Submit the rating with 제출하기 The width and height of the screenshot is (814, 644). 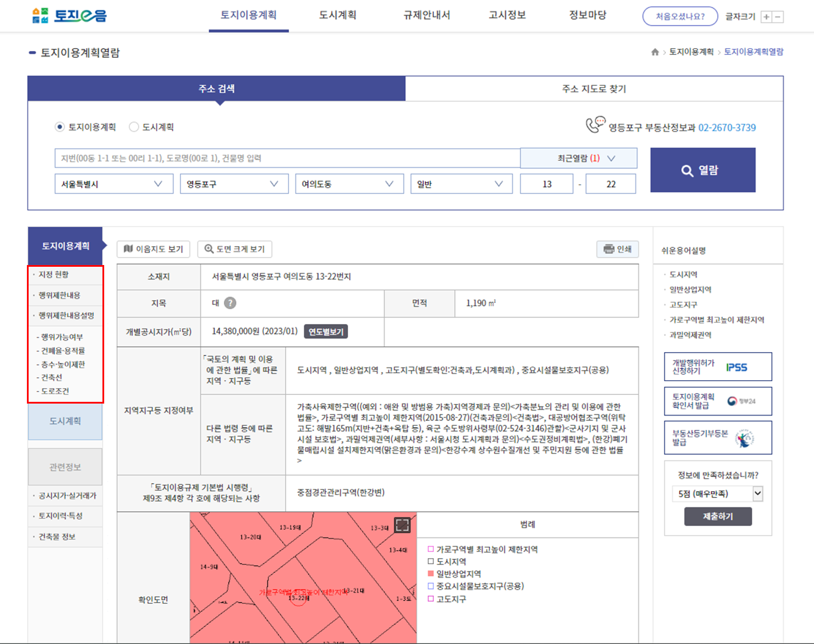coord(718,516)
